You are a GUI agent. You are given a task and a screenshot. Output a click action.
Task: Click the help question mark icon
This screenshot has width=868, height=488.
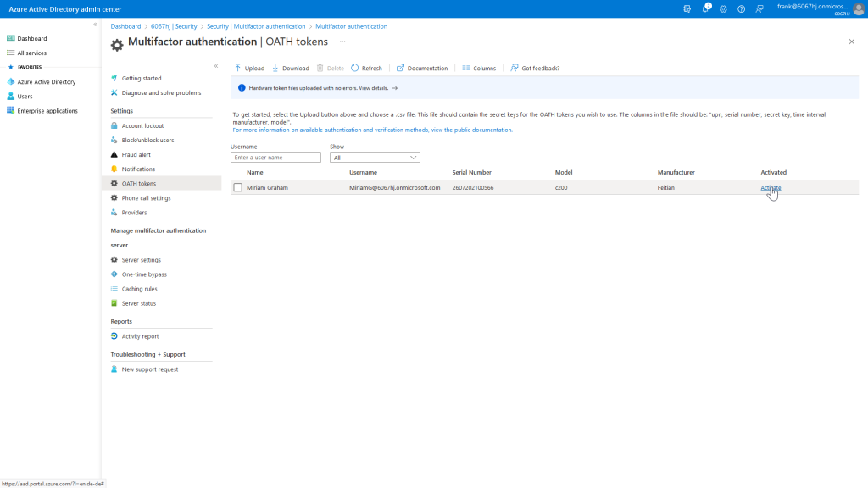[x=741, y=8]
